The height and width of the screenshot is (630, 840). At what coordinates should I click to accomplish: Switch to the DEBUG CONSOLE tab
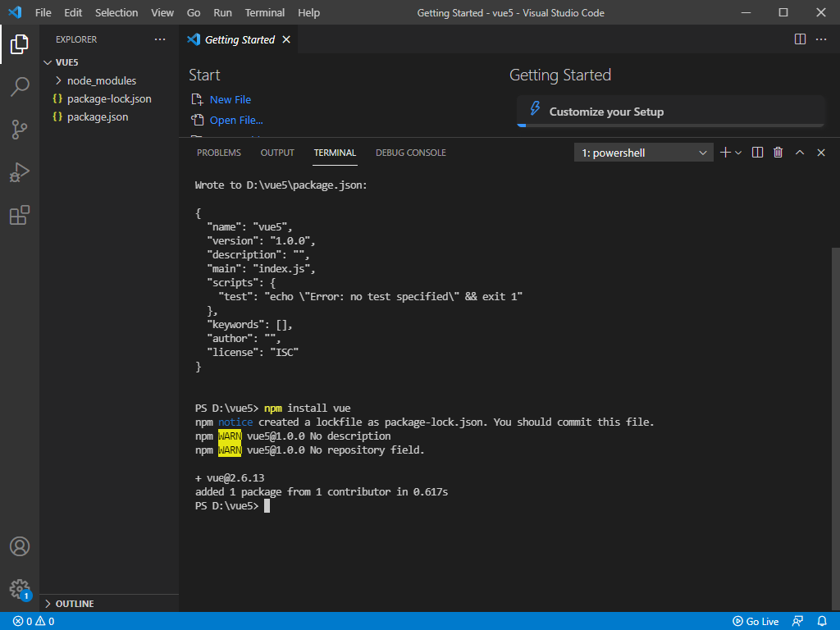[411, 153]
